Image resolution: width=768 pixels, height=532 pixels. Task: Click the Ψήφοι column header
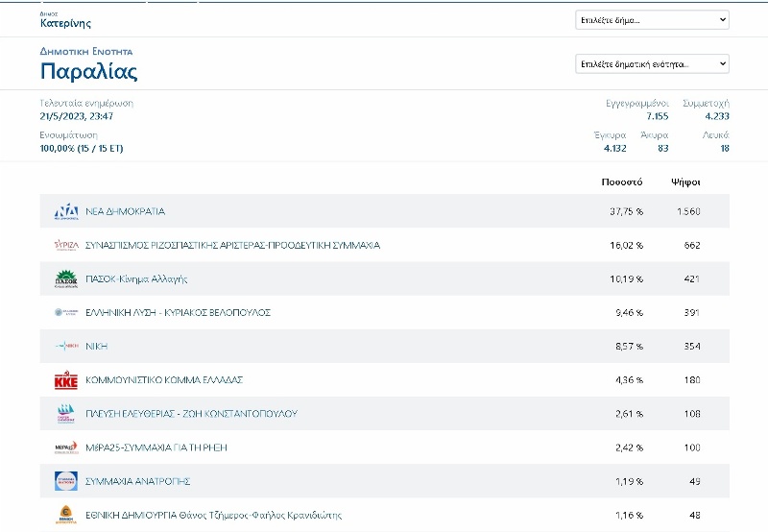pyautogui.click(x=685, y=182)
